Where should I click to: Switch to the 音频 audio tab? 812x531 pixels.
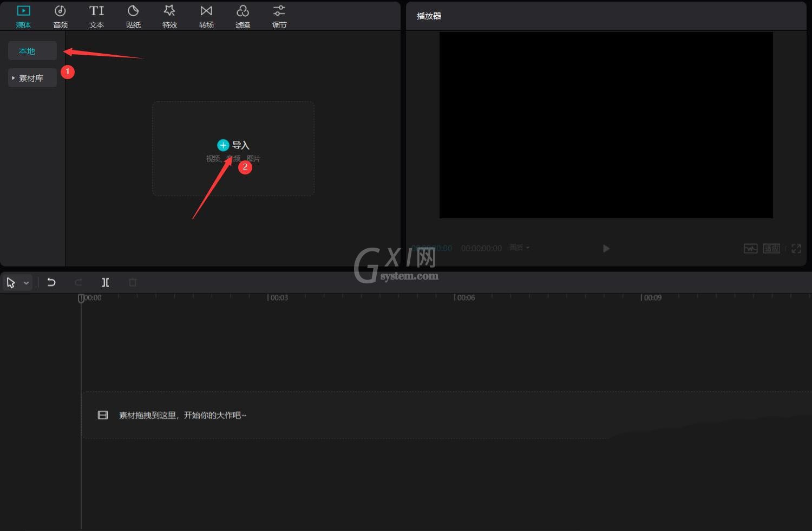pyautogui.click(x=60, y=17)
